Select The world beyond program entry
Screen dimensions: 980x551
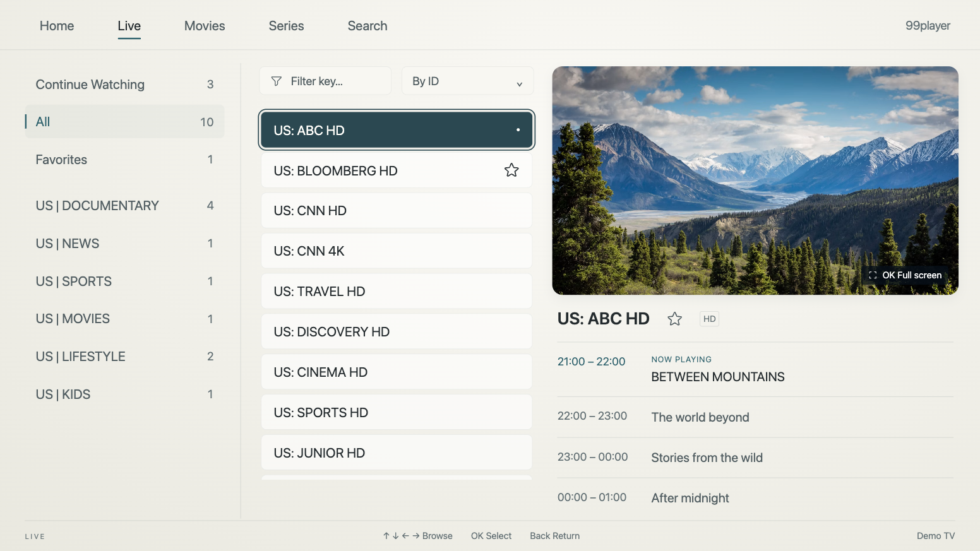[x=755, y=417]
